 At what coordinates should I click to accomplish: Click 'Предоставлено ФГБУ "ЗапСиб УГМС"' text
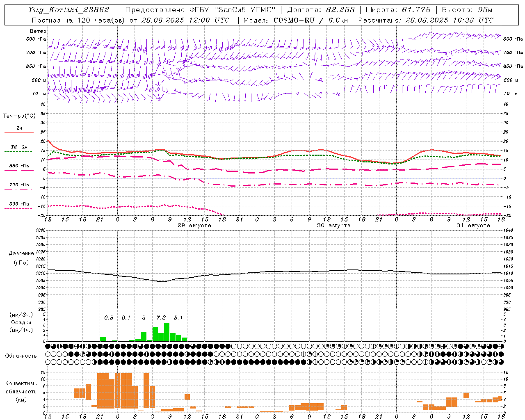click(201, 10)
